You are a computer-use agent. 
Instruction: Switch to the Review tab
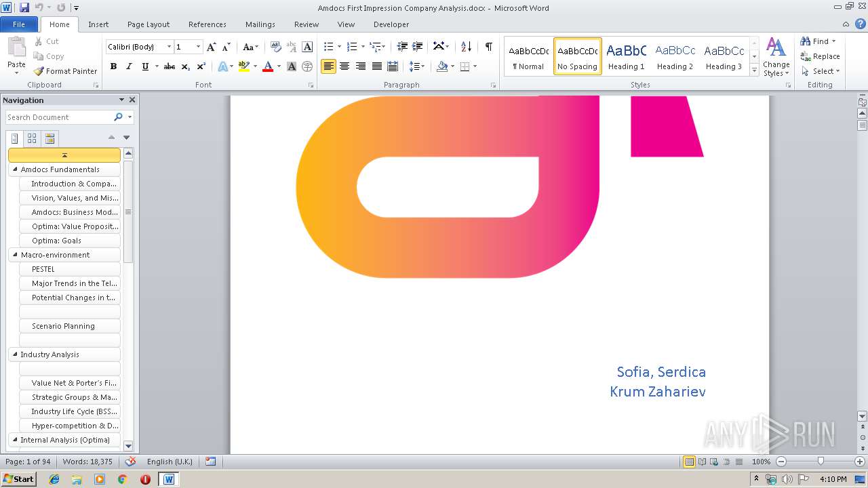click(307, 24)
